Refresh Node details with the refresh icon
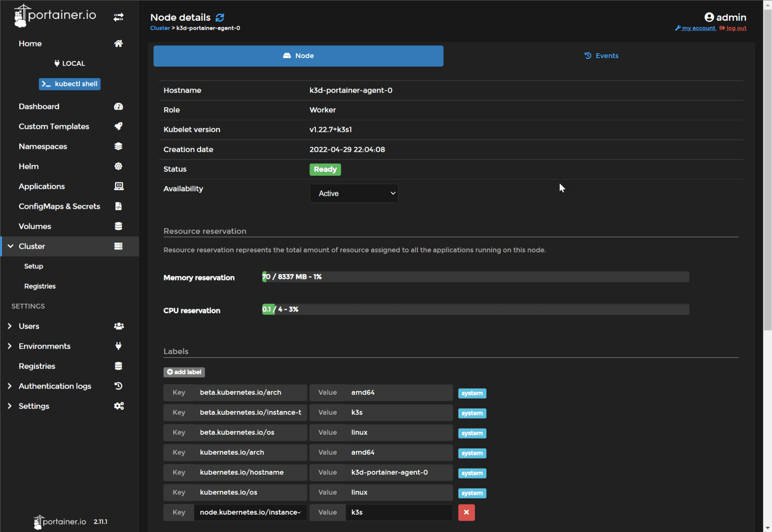 click(x=221, y=17)
